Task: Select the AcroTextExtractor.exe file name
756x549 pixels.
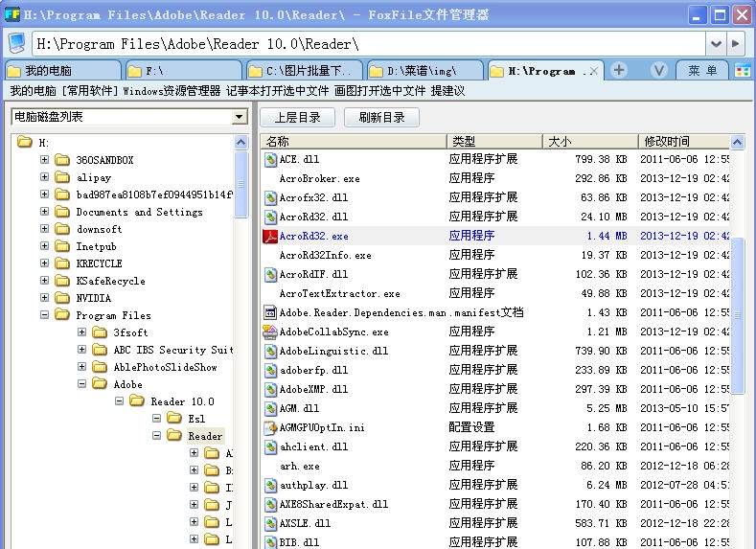Action: [339, 293]
